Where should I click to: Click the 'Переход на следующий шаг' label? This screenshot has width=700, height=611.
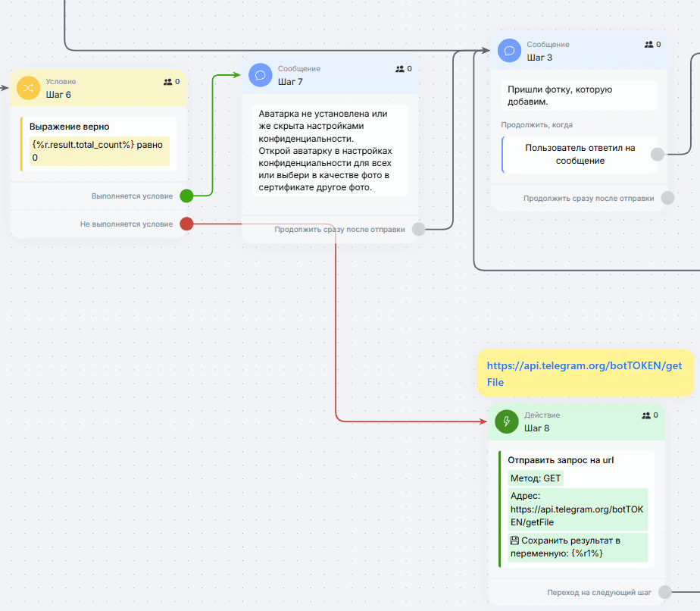pos(599,593)
